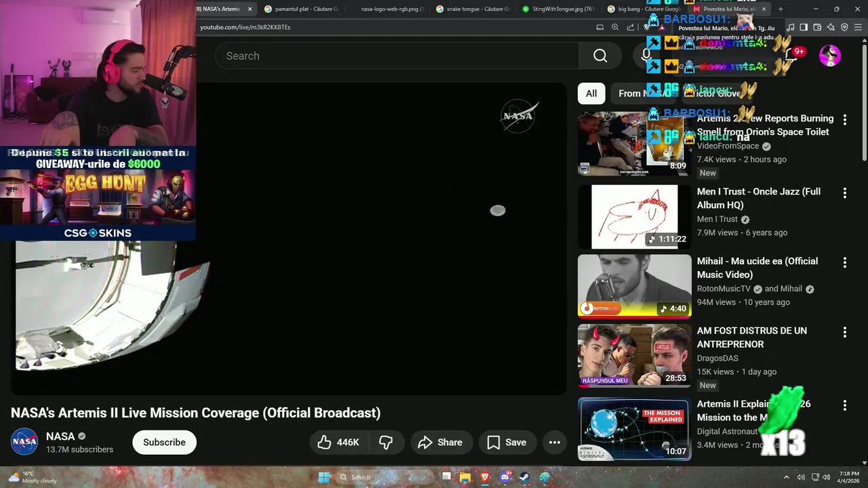
Task: Share the NASA Artemis II broadcast
Action: coord(440,443)
